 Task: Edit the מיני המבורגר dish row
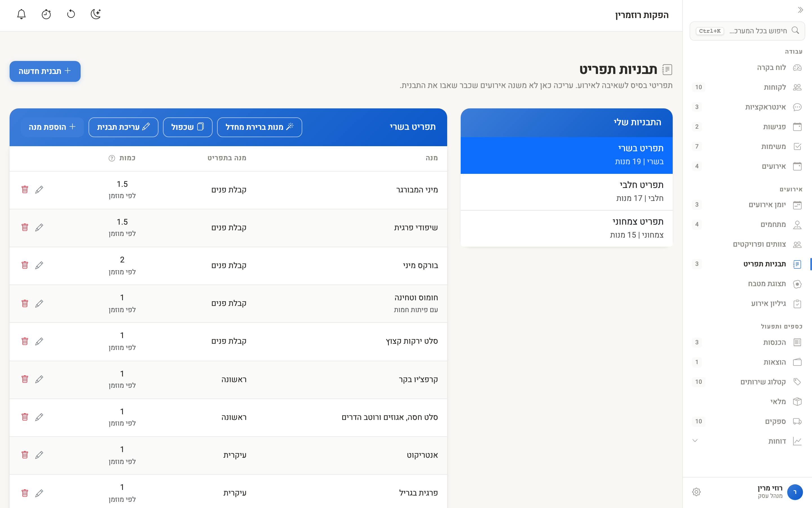tap(39, 189)
